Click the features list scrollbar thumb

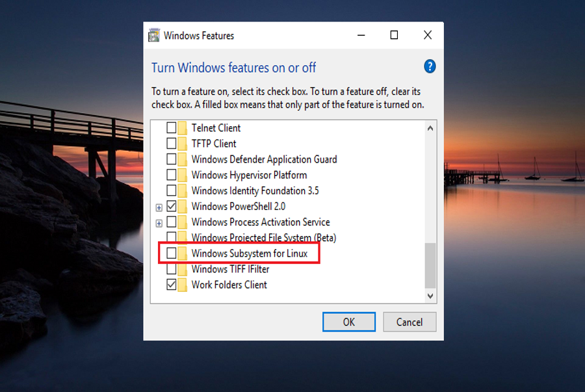[x=430, y=266]
